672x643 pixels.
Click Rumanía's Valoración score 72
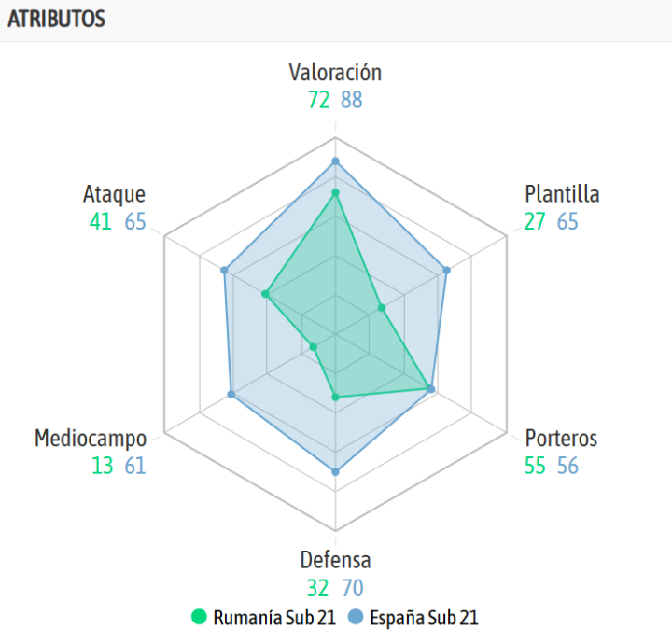[x=319, y=100]
